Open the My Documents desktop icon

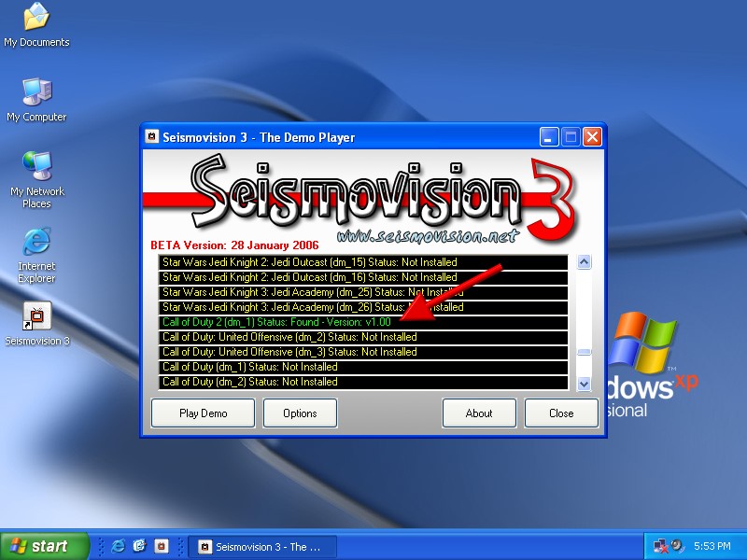[x=36, y=19]
